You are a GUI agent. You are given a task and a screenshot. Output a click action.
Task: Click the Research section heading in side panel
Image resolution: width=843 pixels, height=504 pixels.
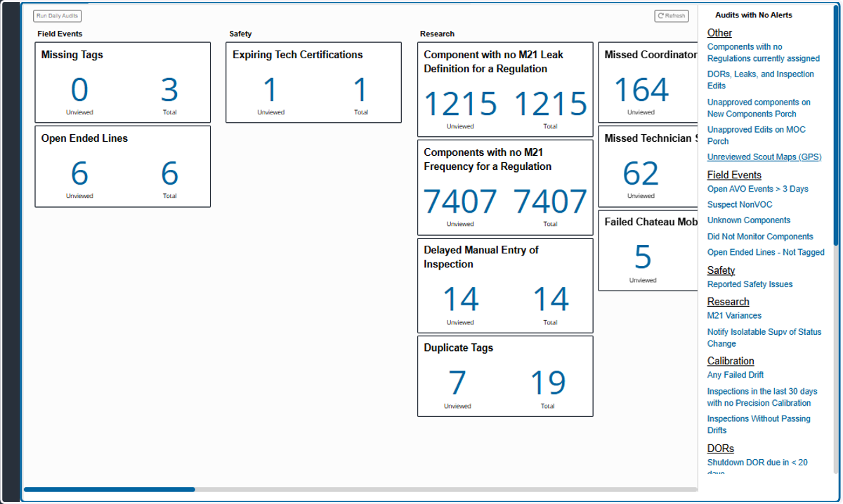(x=728, y=301)
